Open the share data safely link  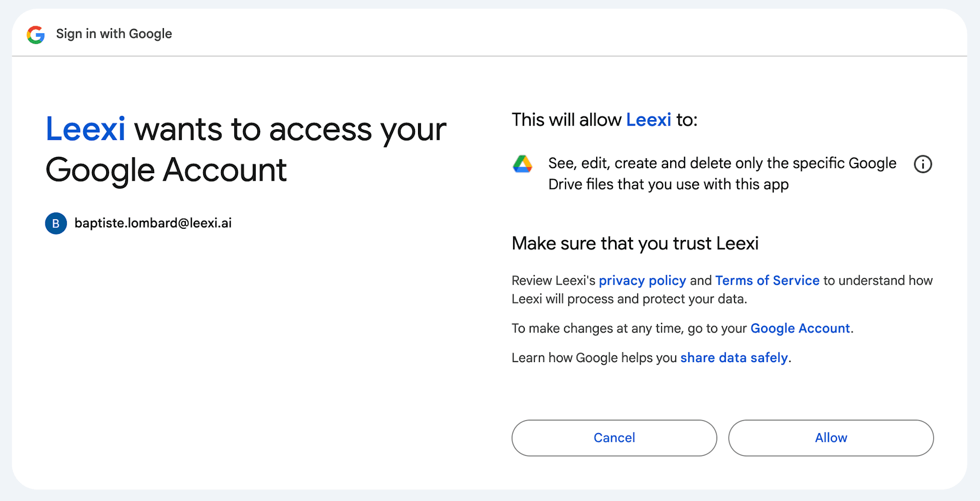tap(733, 357)
